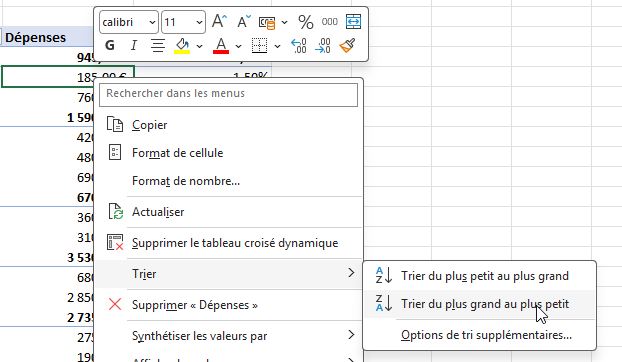Screen dimensions: 622x362
Task: Toggle bold G formatting
Action: [x=110, y=45]
